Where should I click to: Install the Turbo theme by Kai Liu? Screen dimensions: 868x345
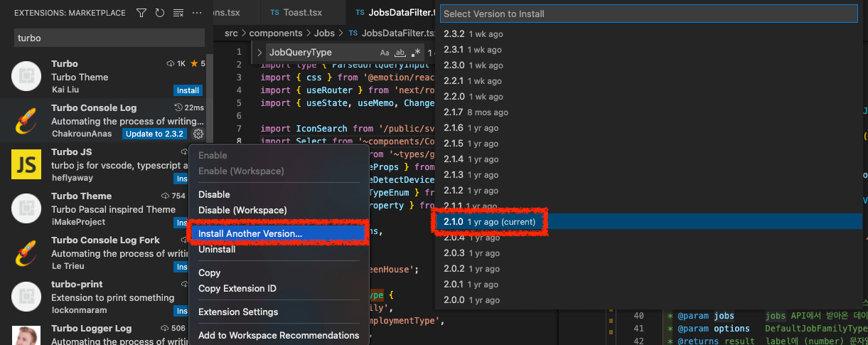(x=188, y=90)
